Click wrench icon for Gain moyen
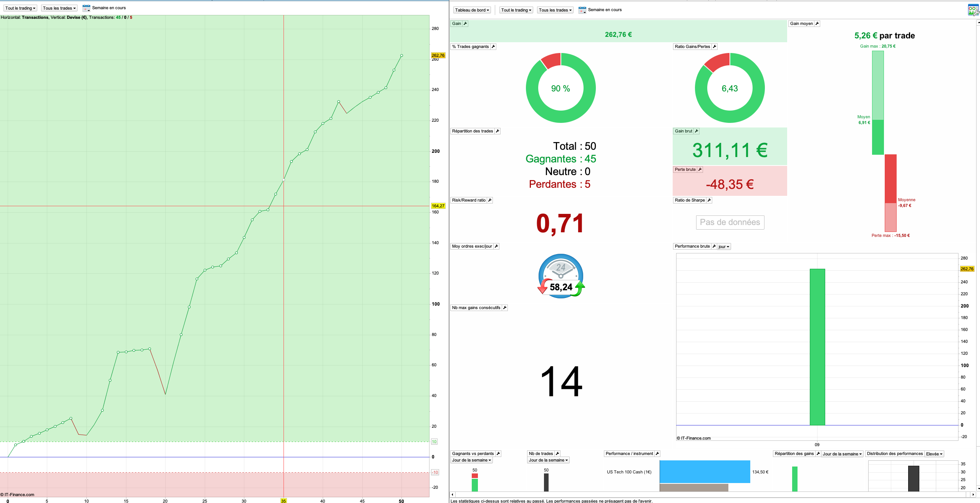This screenshot has height=503, width=980. (x=817, y=23)
